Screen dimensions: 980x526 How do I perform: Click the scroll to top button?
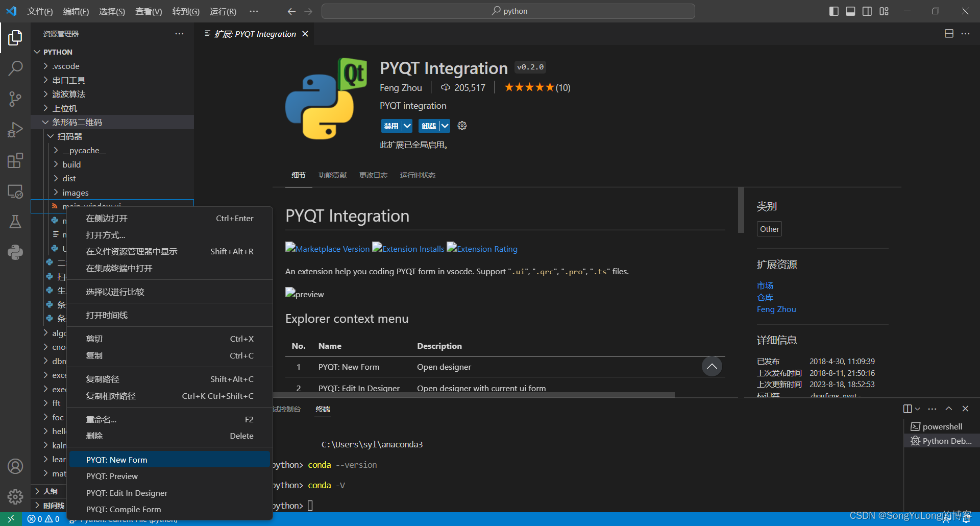click(712, 366)
